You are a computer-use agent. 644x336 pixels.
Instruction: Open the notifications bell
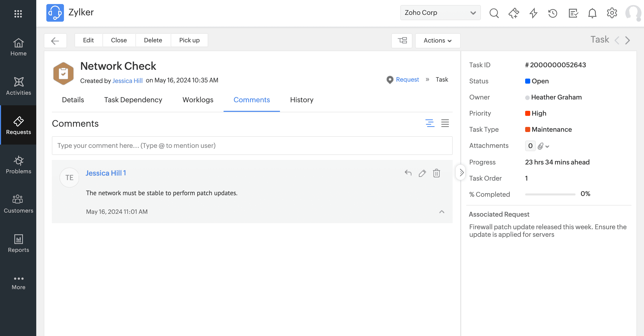(592, 13)
